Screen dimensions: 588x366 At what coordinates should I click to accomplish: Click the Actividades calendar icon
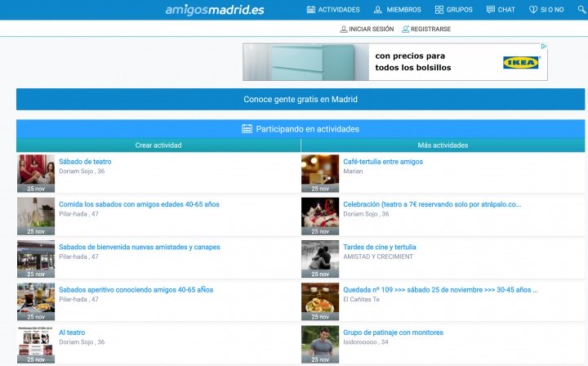coord(311,10)
